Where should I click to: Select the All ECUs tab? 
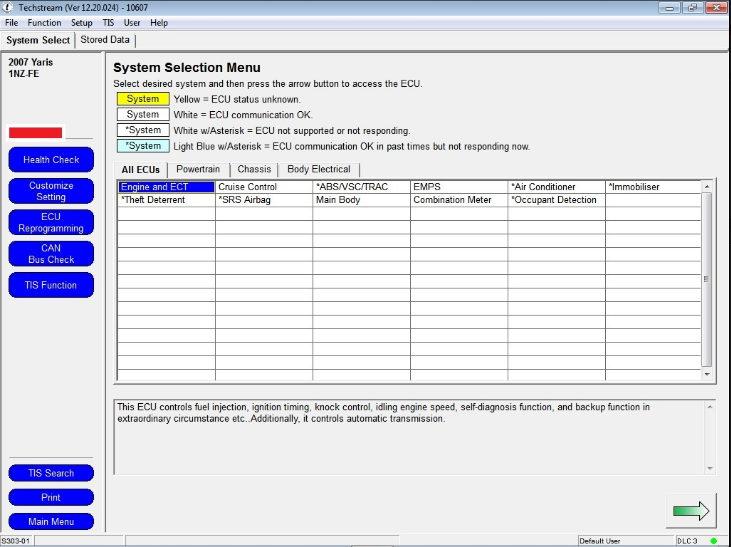140,170
